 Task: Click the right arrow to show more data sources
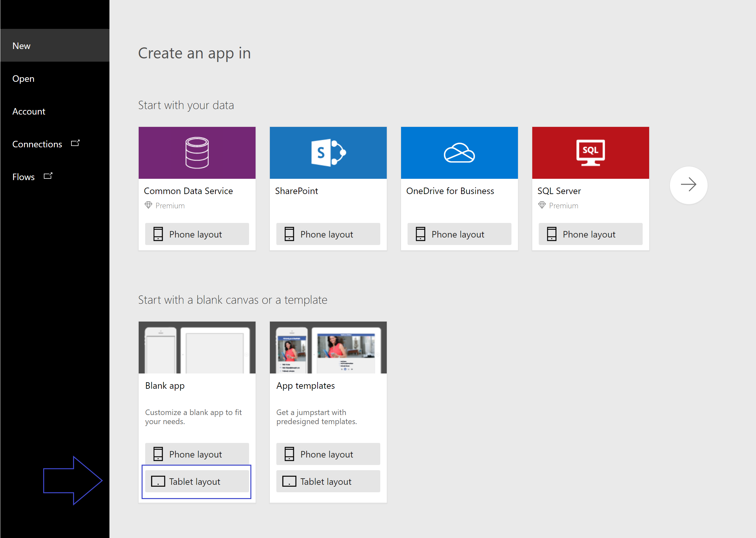click(x=688, y=185)
